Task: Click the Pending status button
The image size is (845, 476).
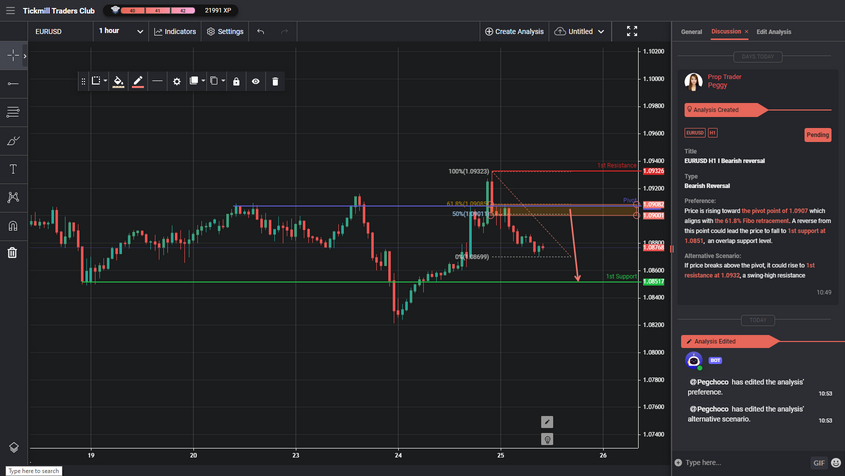Action: 818,135
